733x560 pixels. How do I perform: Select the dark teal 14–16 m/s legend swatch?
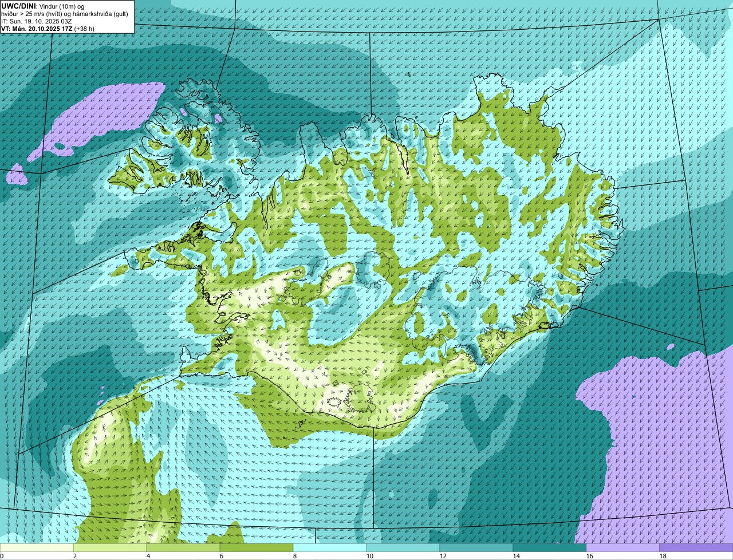point(550,548)
